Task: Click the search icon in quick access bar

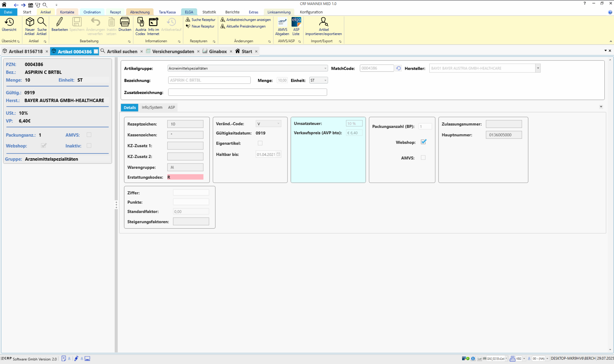Action: point(45,5)
